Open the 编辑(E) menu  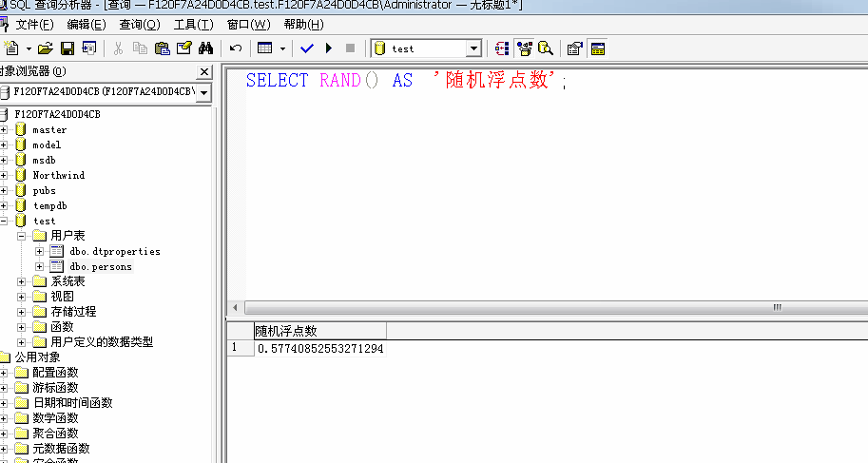coord(87,25)
